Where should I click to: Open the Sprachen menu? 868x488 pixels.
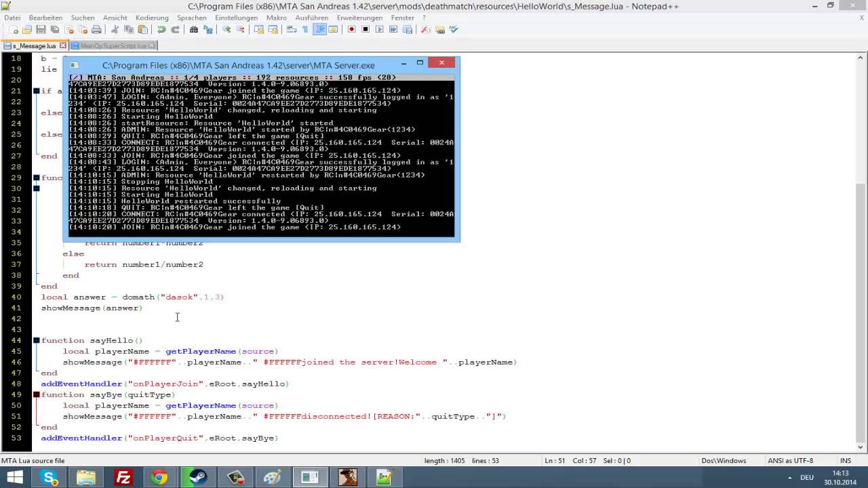(x=192, y=18)
